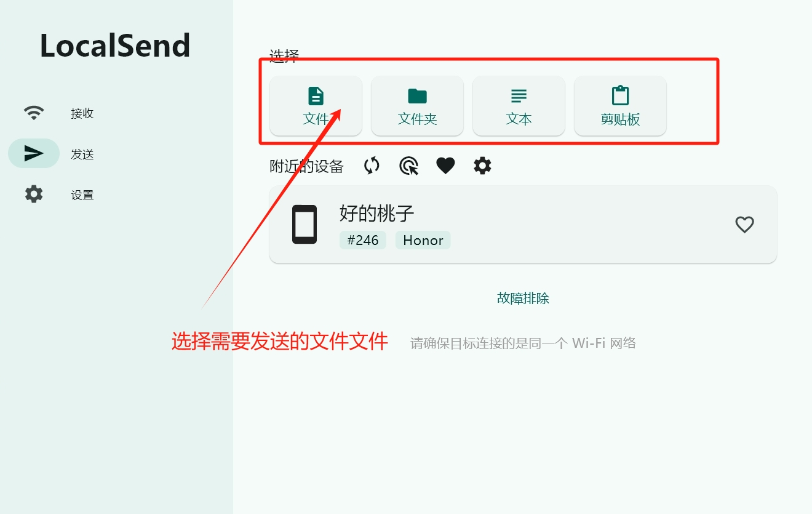This screenshot has width=812, height=514.
Task: Open send mode settings gear icon
Action: pos(482,166)
